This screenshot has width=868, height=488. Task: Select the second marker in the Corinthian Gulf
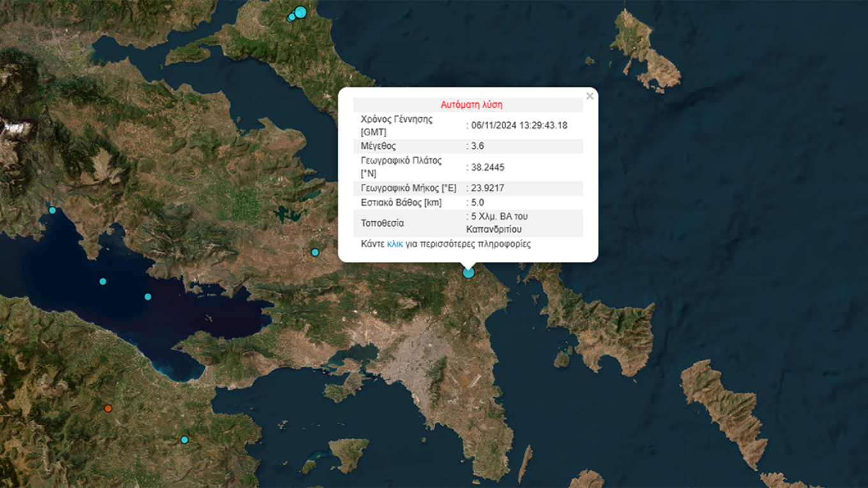(x=148, y=296)
